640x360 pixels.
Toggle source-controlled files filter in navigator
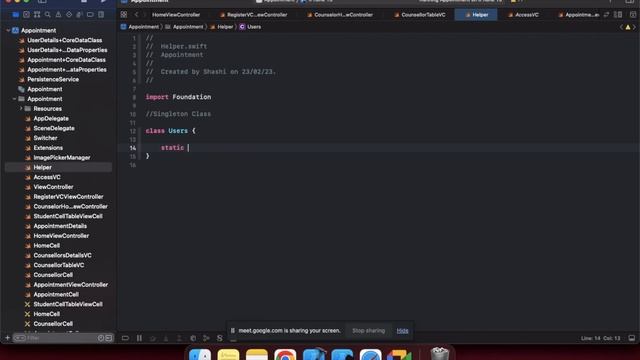109,338
